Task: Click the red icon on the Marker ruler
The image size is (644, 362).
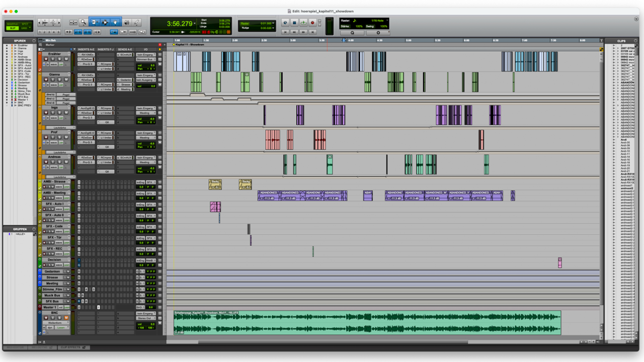Action: [160, 45]
